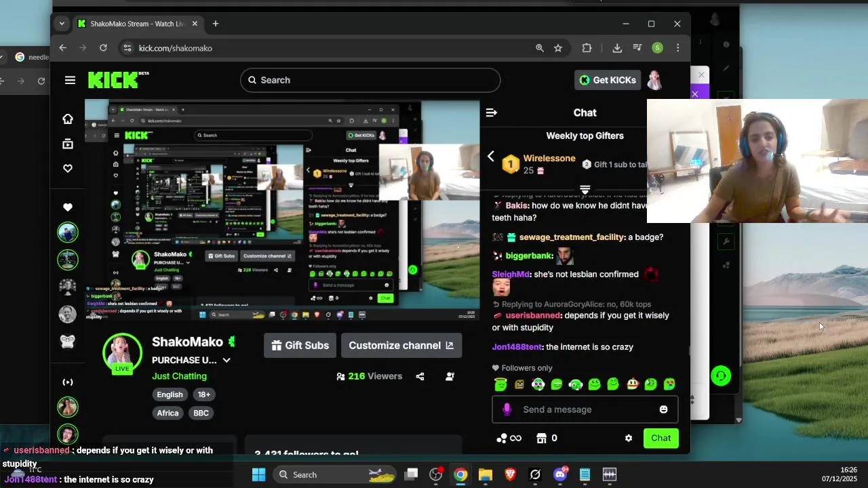Insert the angry yellow emote
Image resolution: width=868 pixels, height=488 pixels.
tap(519, 384)
